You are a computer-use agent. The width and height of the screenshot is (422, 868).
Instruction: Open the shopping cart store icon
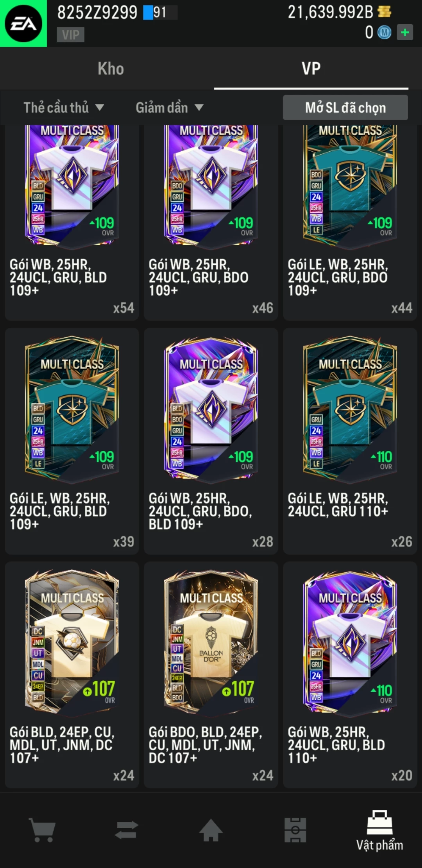coord(42,830)
